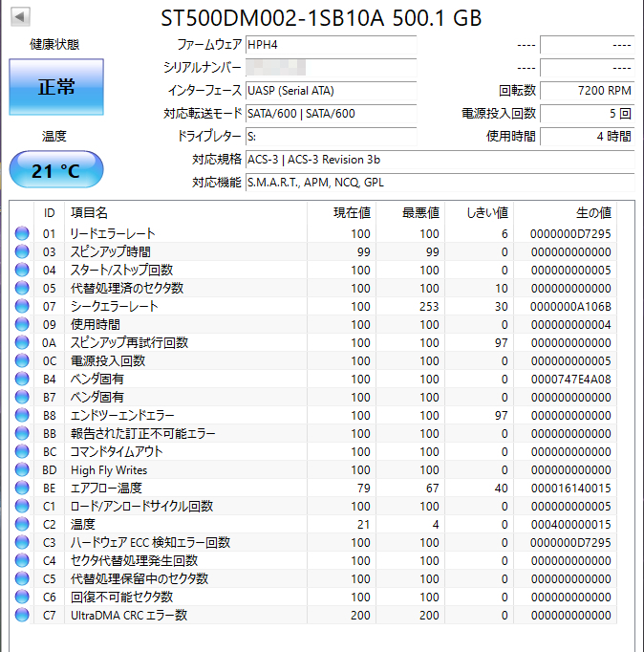The image size is (644, 652).
Task: Click threshold 97 in スピンアップ再試行回数 row
Action: tap(501, 343)
